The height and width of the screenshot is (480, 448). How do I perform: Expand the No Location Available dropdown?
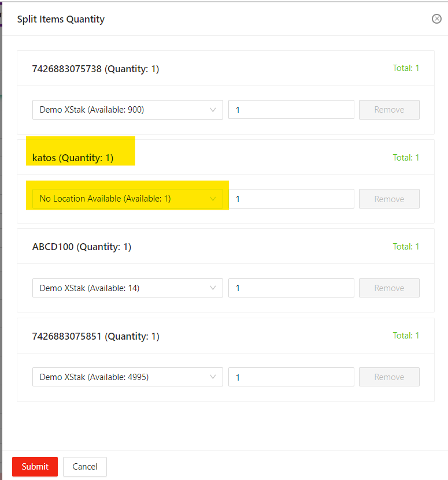[x=127, y=199]
